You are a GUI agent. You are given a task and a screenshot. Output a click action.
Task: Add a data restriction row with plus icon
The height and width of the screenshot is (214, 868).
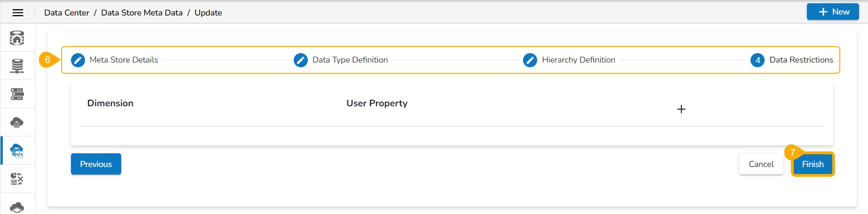681,109
